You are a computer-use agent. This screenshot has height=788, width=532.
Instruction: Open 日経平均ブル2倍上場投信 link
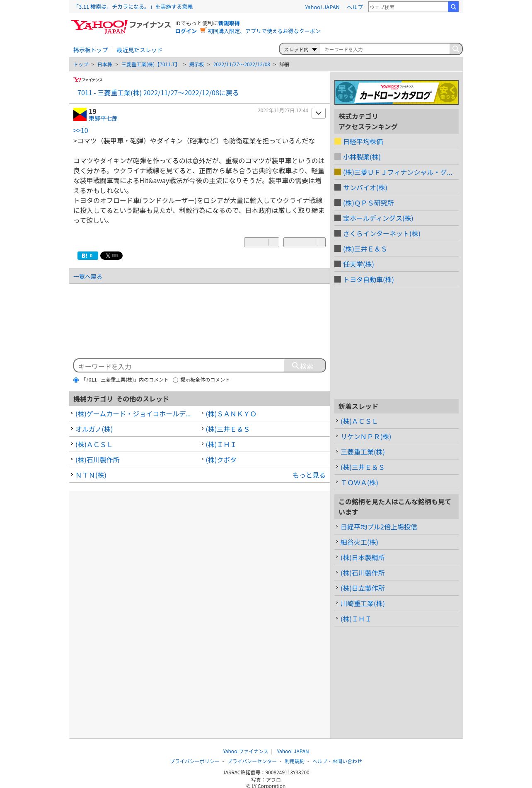379,527
